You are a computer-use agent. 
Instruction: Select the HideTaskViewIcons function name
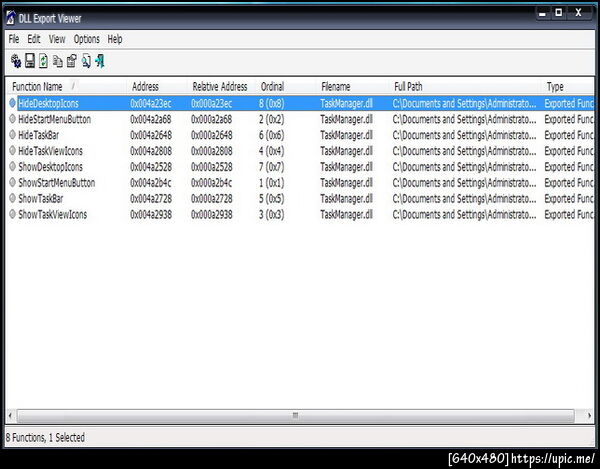coord(50,151)
